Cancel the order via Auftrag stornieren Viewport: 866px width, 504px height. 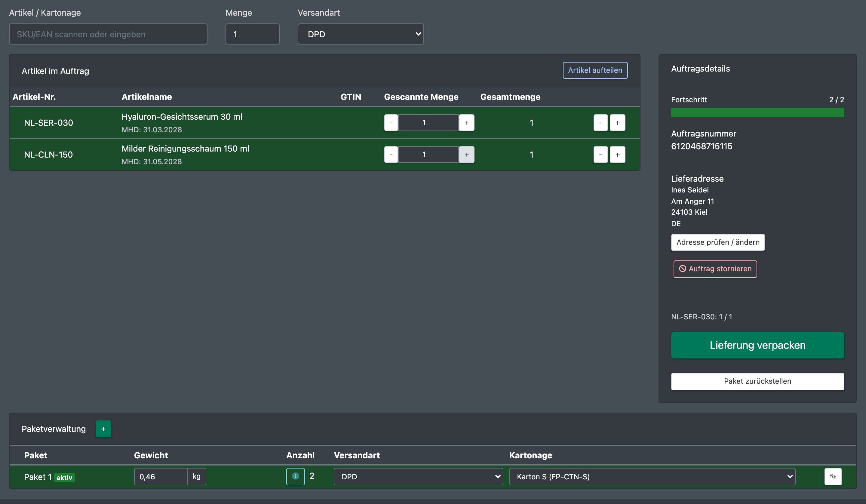[715, 269]
